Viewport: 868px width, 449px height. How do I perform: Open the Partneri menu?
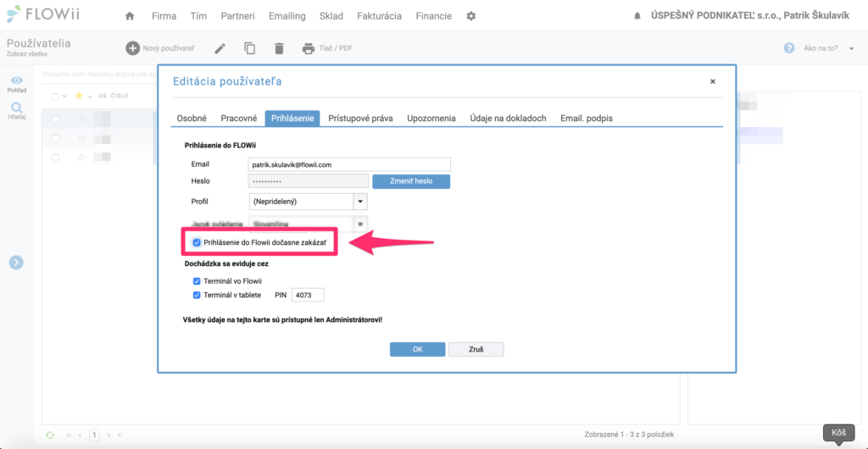pos(237,16)
